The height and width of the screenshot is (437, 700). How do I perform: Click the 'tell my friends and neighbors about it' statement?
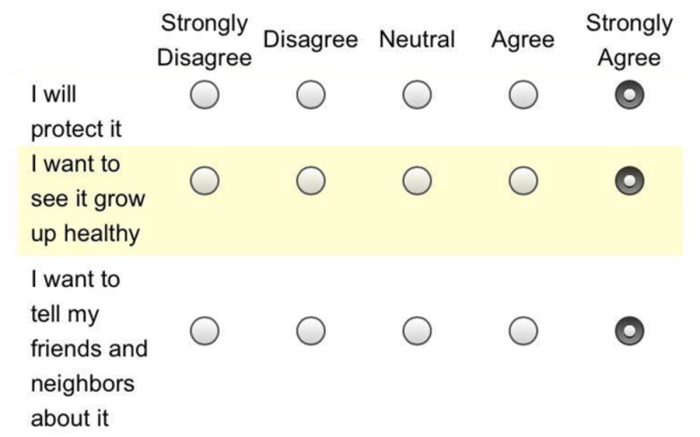(x=88, y=348)
